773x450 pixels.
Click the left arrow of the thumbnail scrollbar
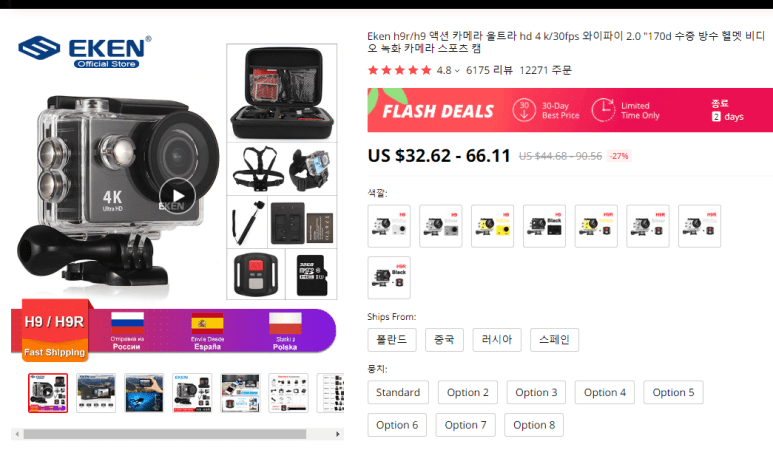coord(17,434)
